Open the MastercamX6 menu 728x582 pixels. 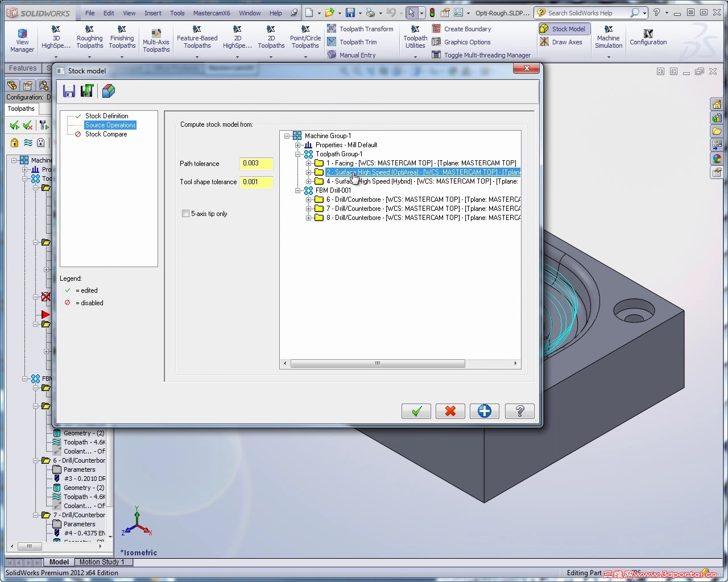(x=212, y=13)
